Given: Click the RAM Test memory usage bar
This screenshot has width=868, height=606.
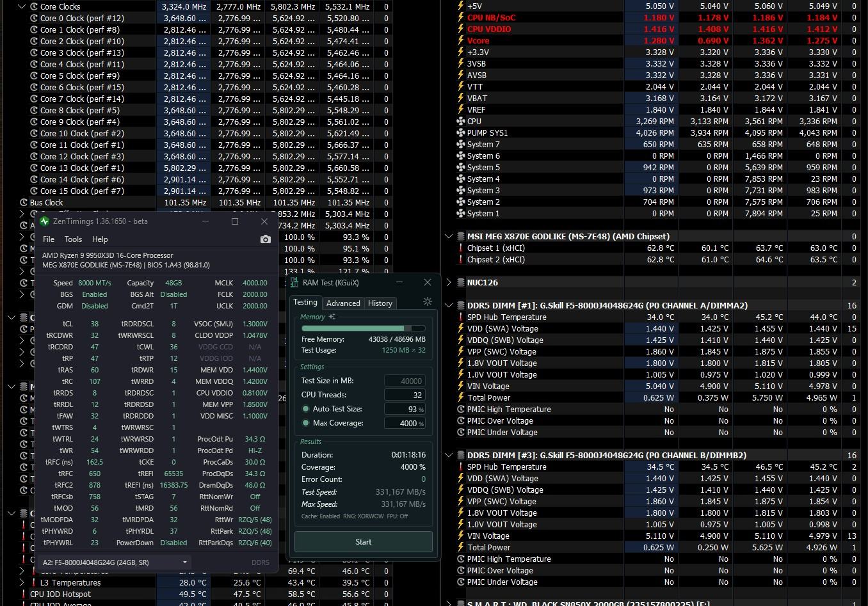Looking at the screenshot, I should point(363,328).
